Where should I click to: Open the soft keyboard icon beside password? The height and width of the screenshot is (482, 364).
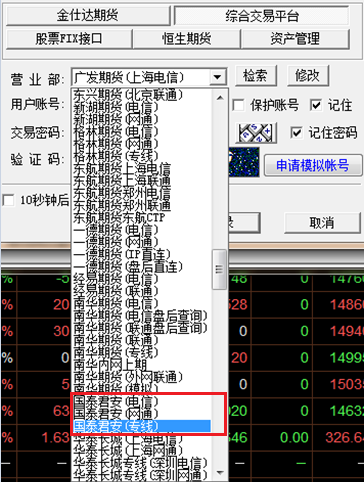(256, 133)
